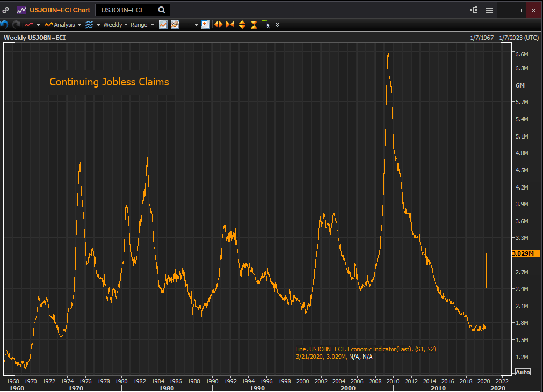The height and width of the screenshot is (392, 543).
Task: Click the 4.8M y-axis label
Action: [x=522, y=153]
